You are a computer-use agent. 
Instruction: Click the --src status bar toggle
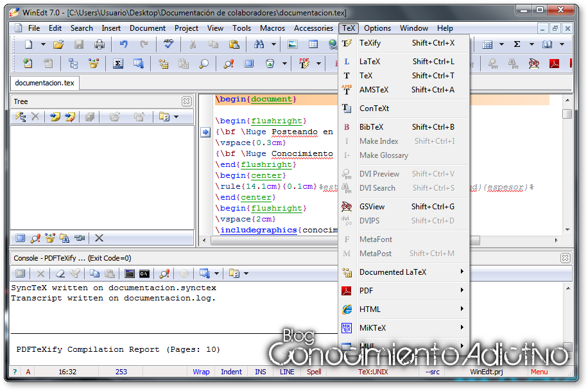(x=433, y=372)
